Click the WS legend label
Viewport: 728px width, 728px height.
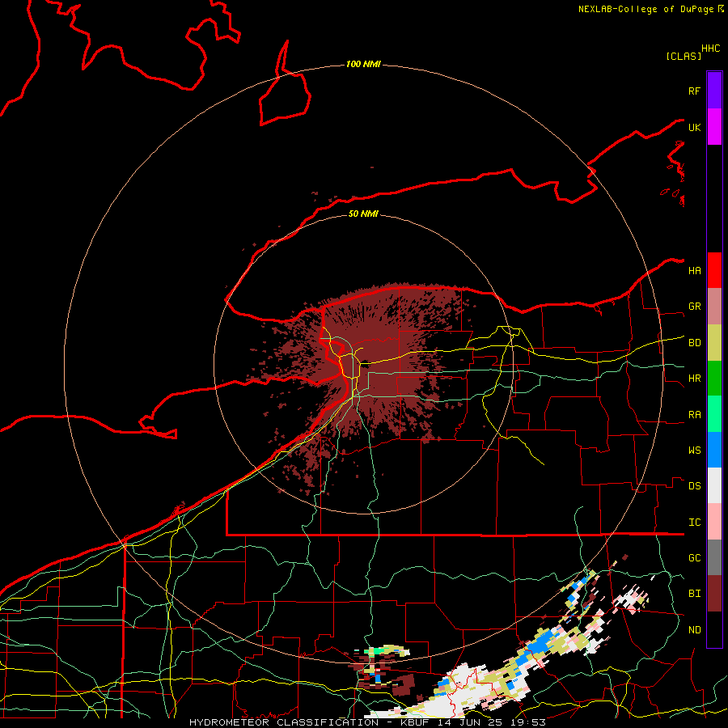[x=694, y=451]
